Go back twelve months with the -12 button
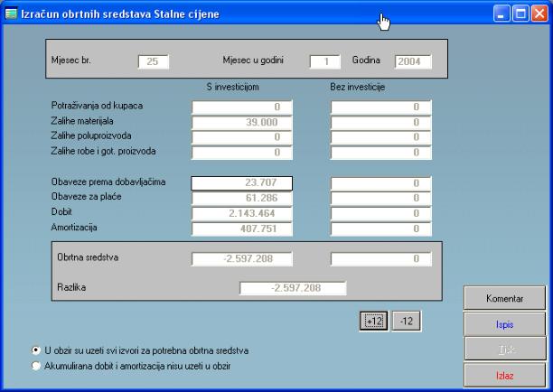 [407, 322]
